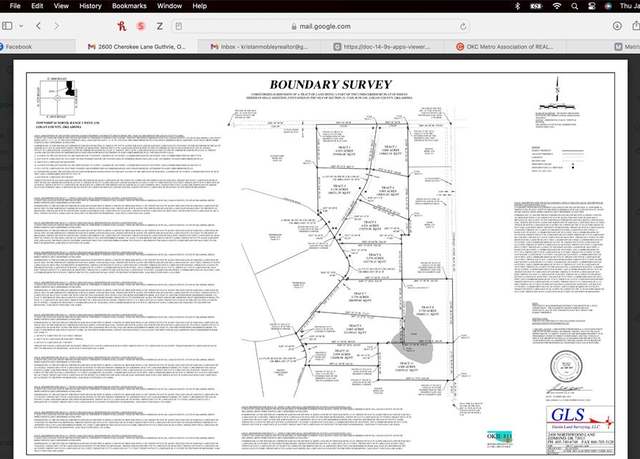
Task: Open the Wi-Fi menu icon
Action: point(557,6)
